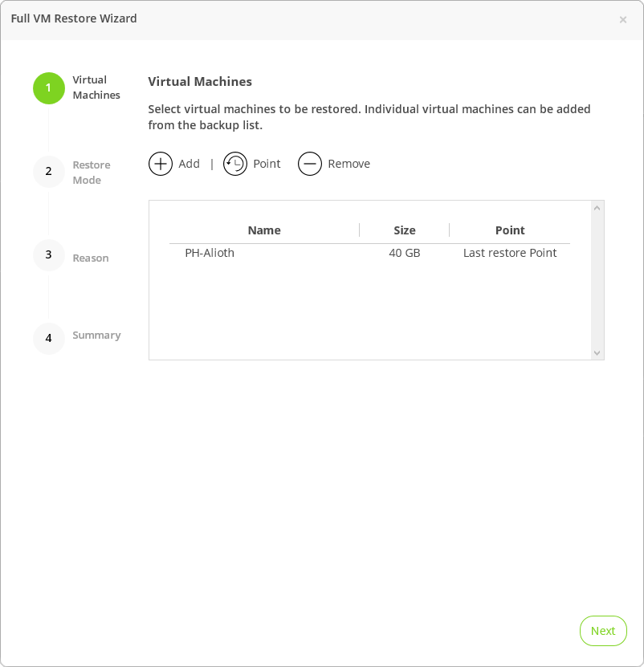The height and width of the screenshot is (667, 644).
Task: Sort list by Name column header
Action: tap(264, 230)
